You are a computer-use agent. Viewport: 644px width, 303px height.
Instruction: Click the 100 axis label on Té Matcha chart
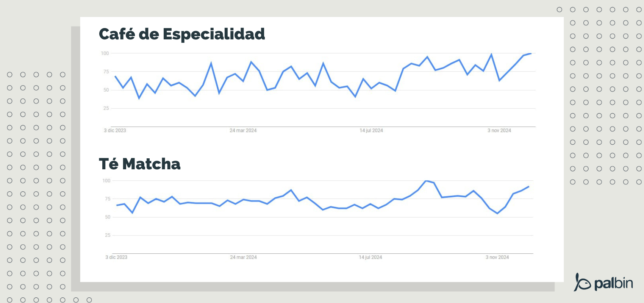(106, 181)
